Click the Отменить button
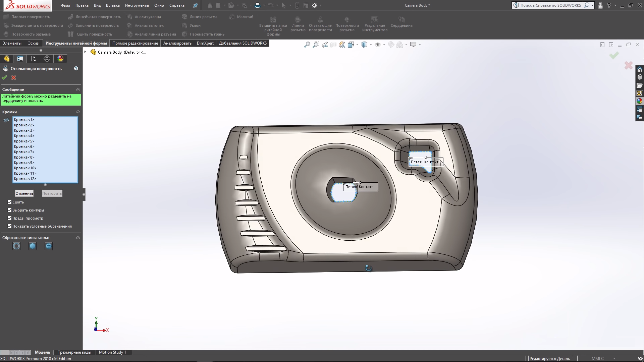The width and height of the screenshot is (644, 362). click(x=24, y=193)
